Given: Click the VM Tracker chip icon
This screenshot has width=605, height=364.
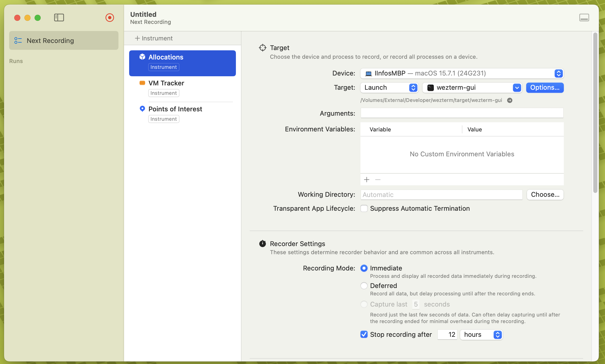Looking at the screenshot, I should pyautogui.click(x=142, y=83).
